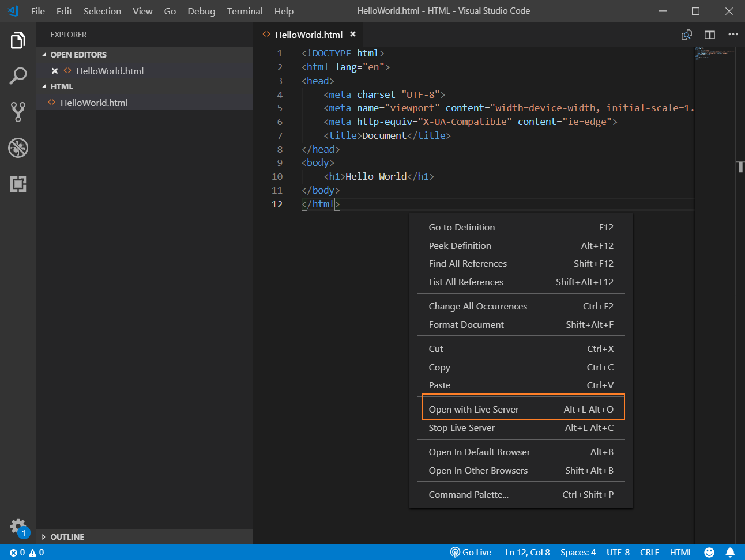Select HelloWorld.html under HTML folder
745x560 pixels.
click(94, 103)
